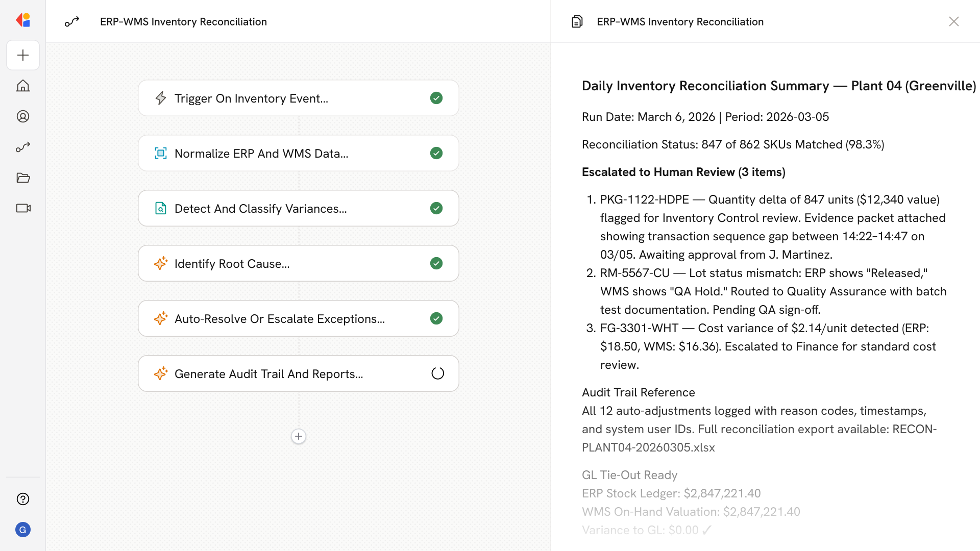
Task: Open the folder icon in sidebar
Action: 23,178
